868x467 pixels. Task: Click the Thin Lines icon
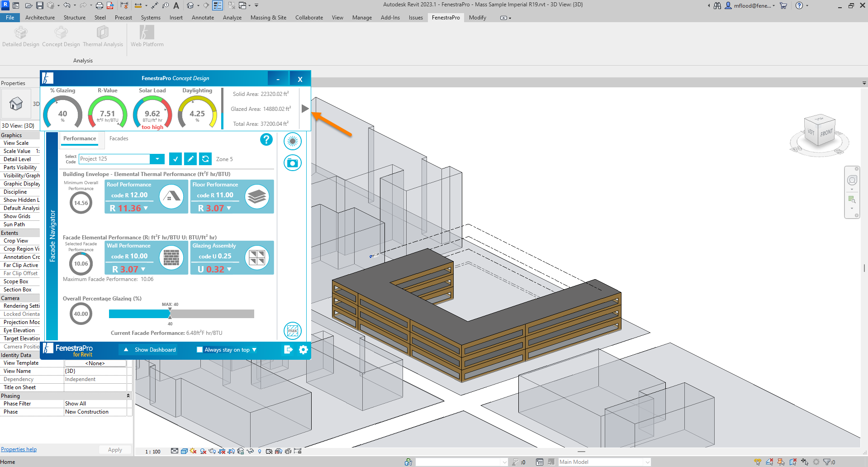(218, 5)
